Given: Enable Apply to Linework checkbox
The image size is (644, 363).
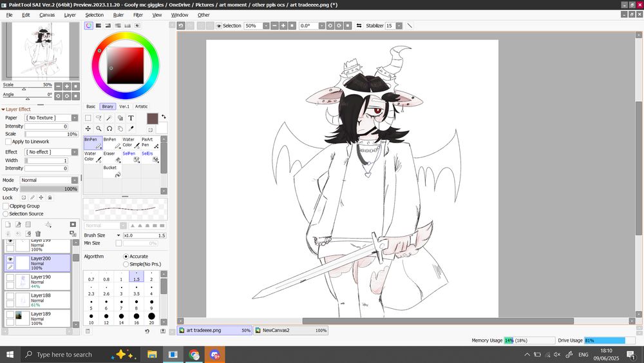Looking at the screenshot, I should click(x=8, y=141).
